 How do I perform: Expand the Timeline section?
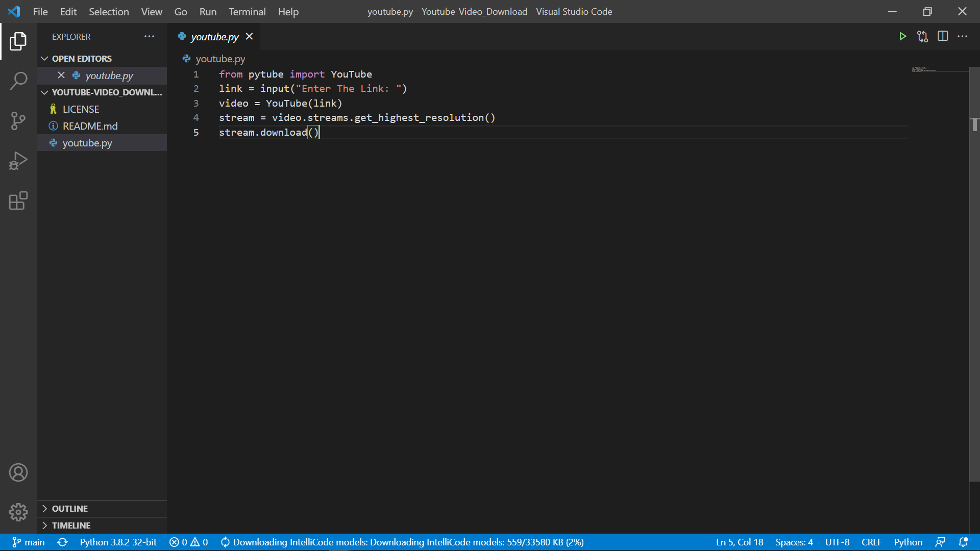pyautogui.click(x=102, y=525)
